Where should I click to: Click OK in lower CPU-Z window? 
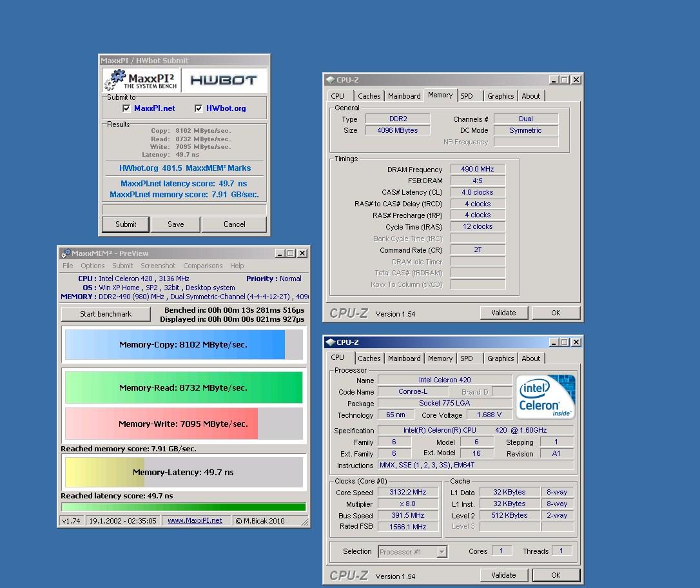(556, 576)
